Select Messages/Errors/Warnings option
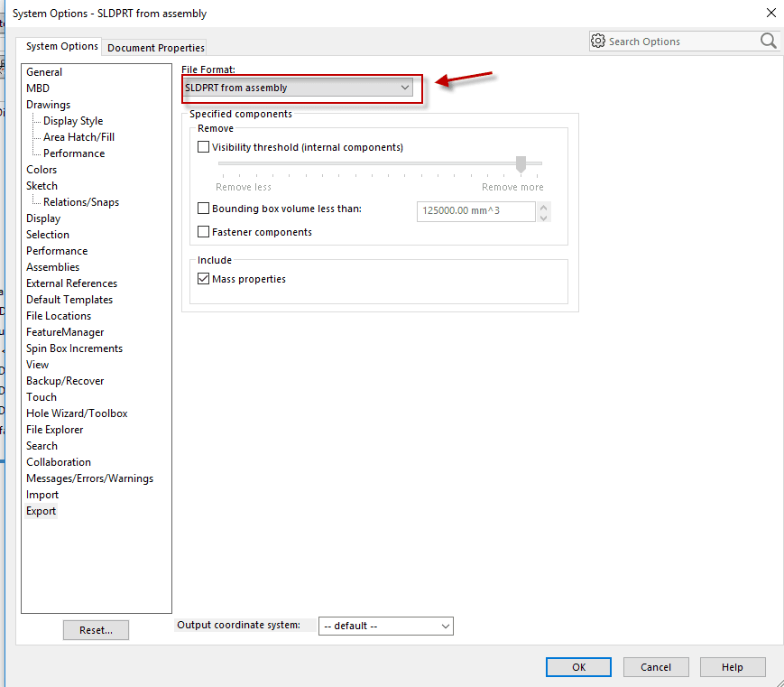 89,478
